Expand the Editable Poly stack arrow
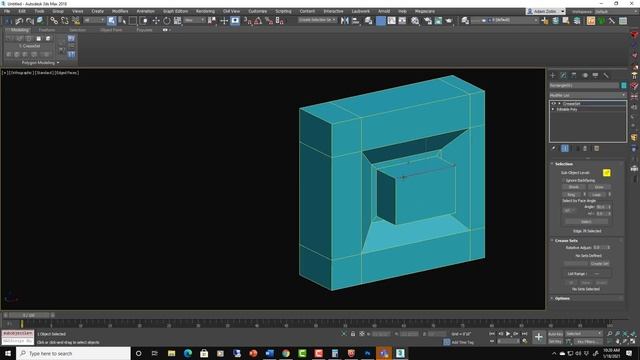The height and width of the screenshot is (360, 640). pos(553,109)
